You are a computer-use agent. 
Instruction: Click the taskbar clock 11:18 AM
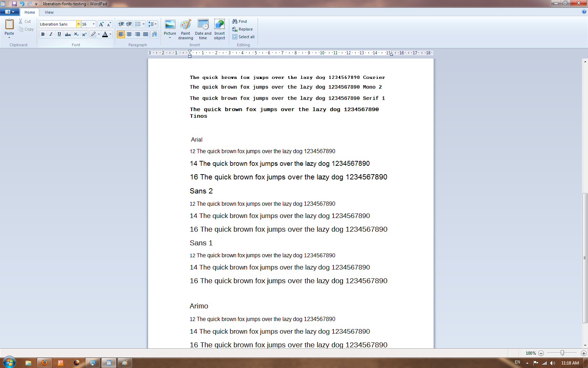click(x=570, y=363)
